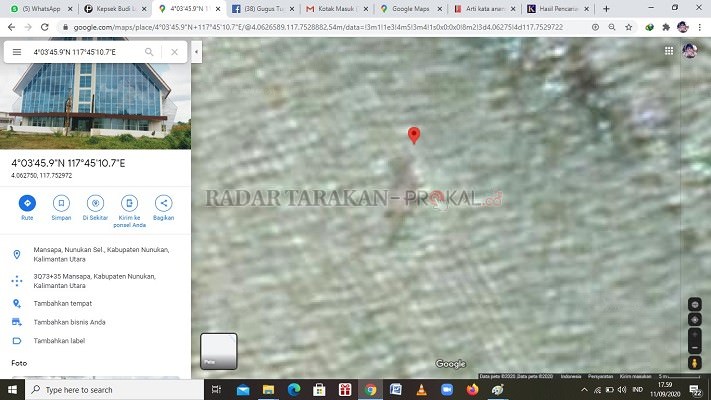Click the Di Sekitar nearby button
Screen dimensions: 711x400
point(95,208)
